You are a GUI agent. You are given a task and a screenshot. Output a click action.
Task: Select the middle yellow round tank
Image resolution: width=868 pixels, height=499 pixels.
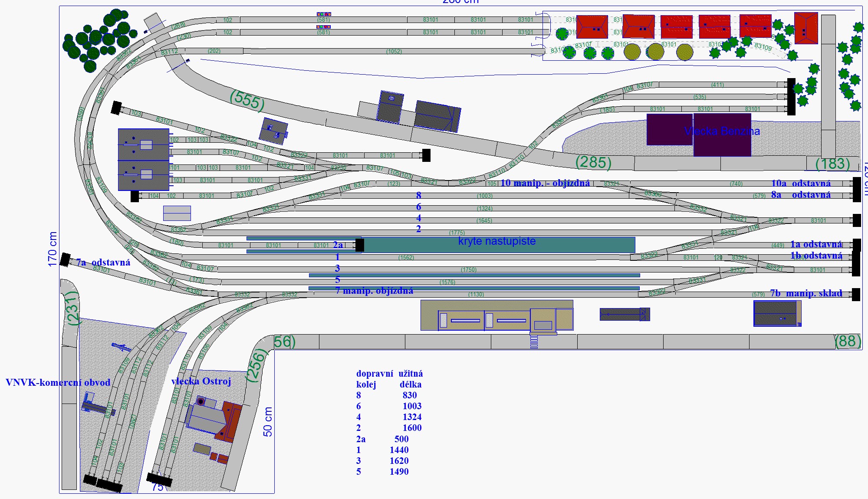pos(655,52)
